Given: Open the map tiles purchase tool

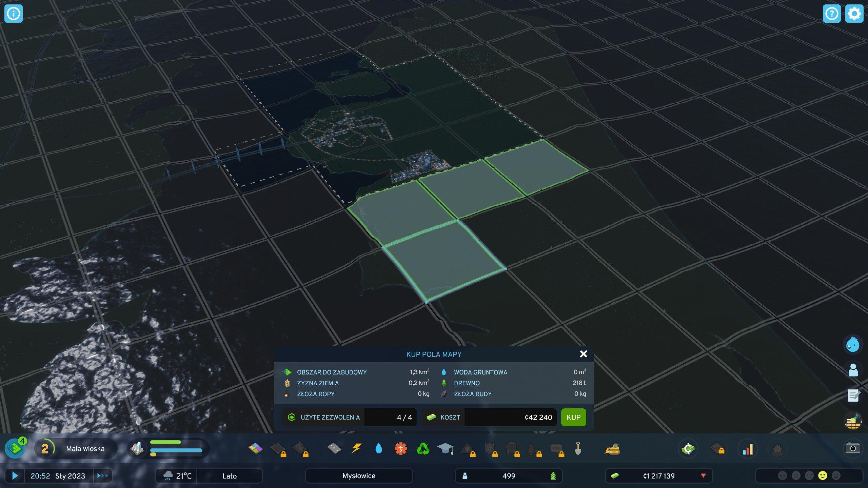Looking at the screenshot, I should (15, 448).
